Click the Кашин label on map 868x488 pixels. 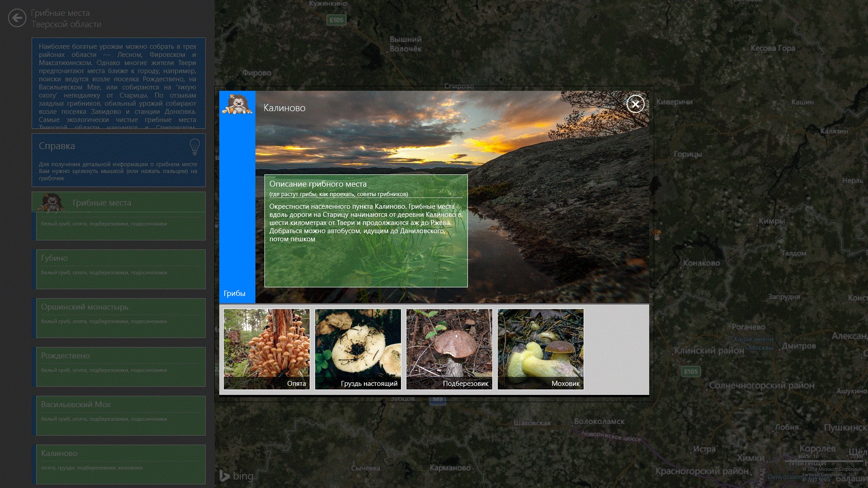[802, 102]
